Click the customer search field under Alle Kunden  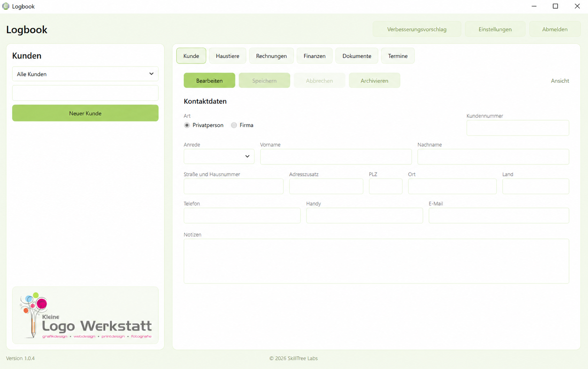pos(85,93)
